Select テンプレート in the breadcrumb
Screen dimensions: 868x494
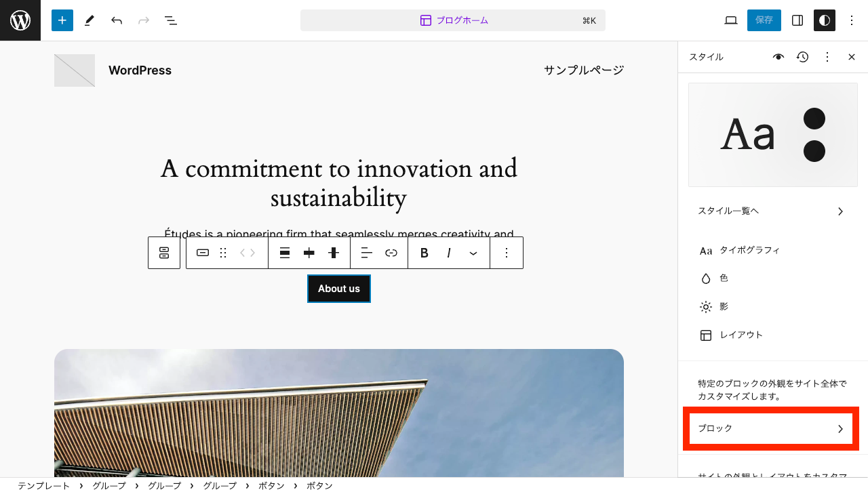coord(44,486)
